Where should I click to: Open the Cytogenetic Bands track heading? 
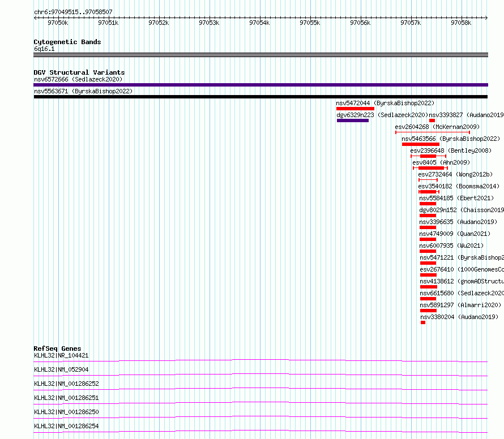pyautogui.click(x=67, y=42)
